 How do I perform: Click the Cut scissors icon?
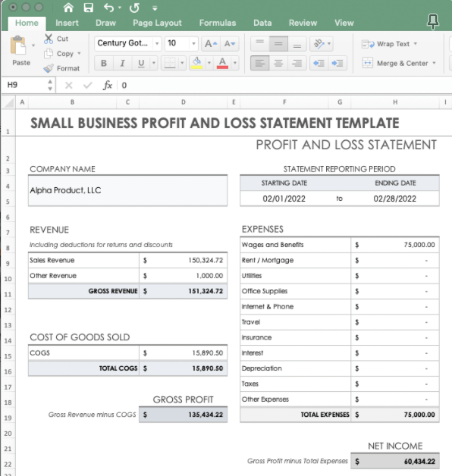[49, 39]
